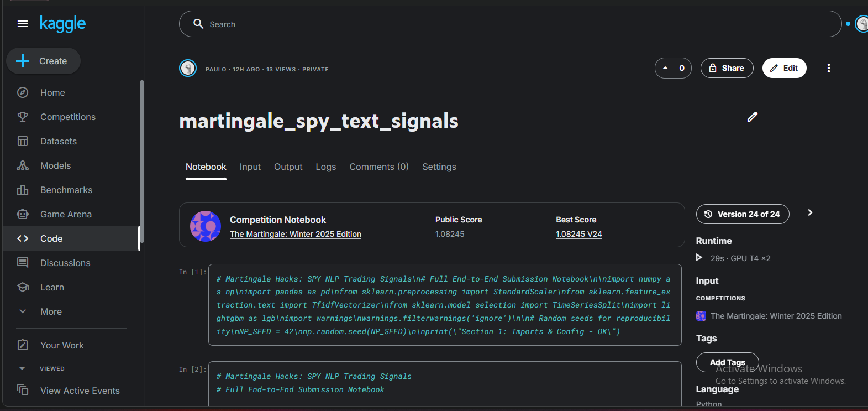
Task: Click the notebook title martingale_spy_text_signals
Action: [x=319, y=121]
